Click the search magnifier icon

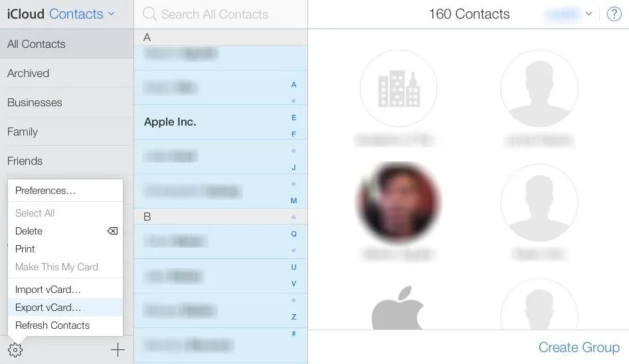tap(149, 14)
